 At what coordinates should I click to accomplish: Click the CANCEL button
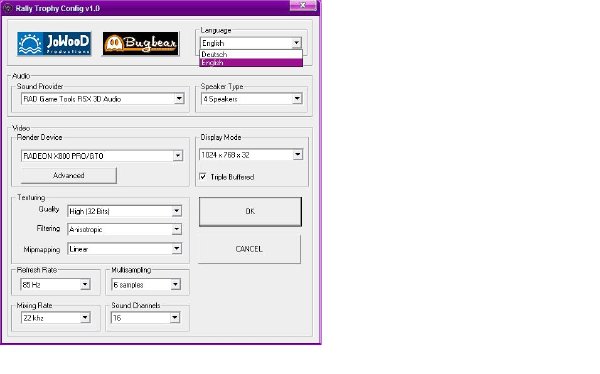coord(249,249)
